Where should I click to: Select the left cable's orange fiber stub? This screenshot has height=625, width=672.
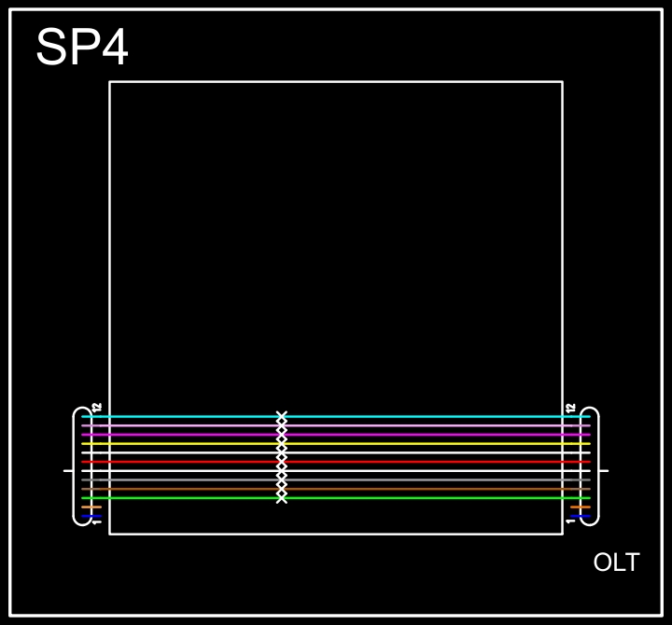[91, 507]
